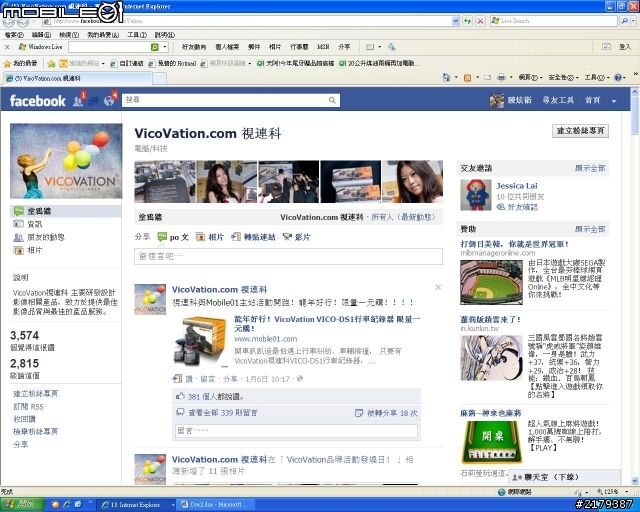640x512 pixels.
Task: Choose the 影片 share option
Action: click(297, 237)
